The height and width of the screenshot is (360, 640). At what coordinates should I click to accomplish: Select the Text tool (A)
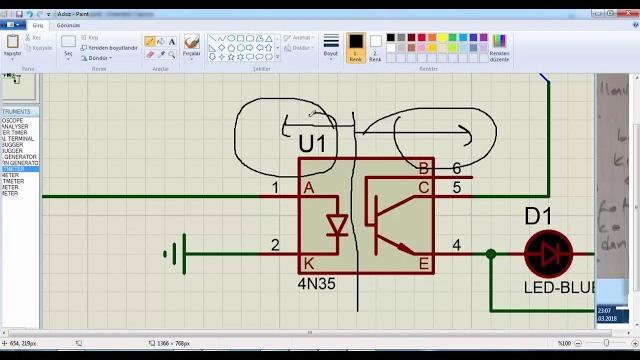point(172,41)
